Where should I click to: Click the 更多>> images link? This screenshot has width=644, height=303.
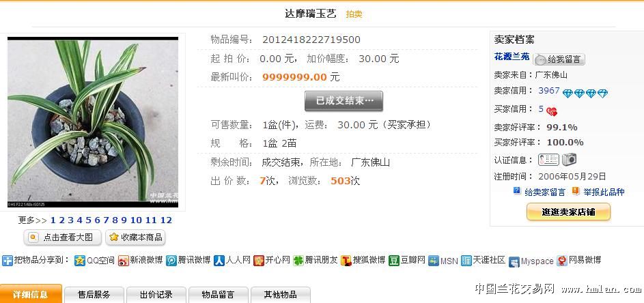(x=33, y=220)
